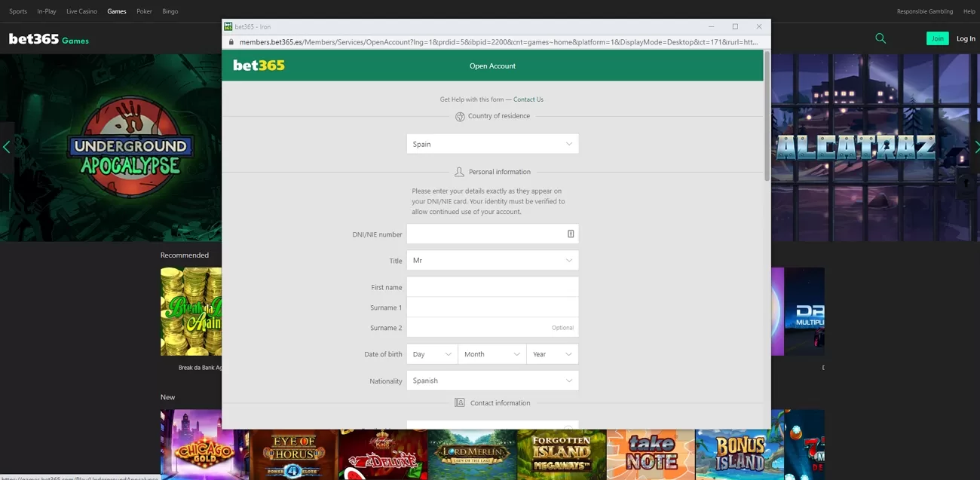Click the previous carousel arrow on the banner
This screenshot has width=980, height=480.
tap(7, 147)
